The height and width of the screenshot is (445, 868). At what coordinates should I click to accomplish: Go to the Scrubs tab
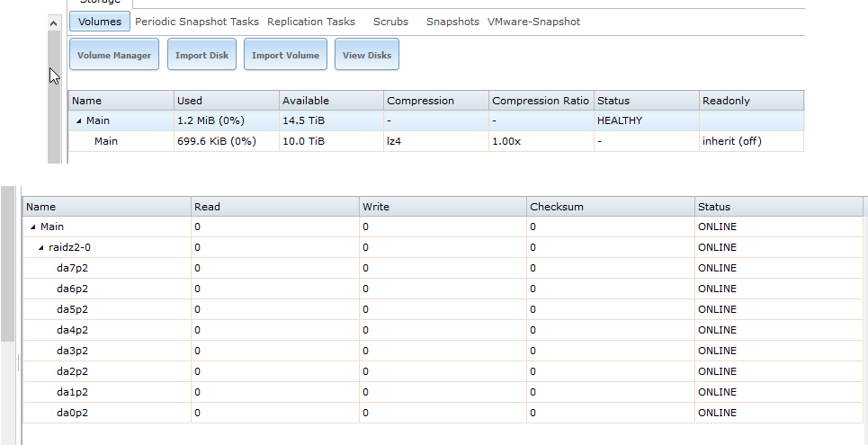click(390, 22)
